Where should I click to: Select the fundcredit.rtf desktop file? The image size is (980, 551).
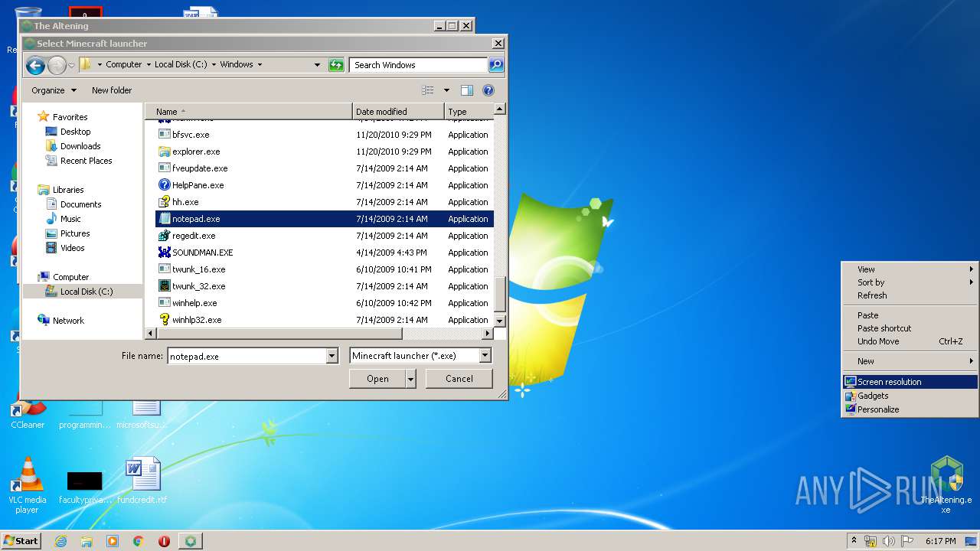[x=142, y=481]
